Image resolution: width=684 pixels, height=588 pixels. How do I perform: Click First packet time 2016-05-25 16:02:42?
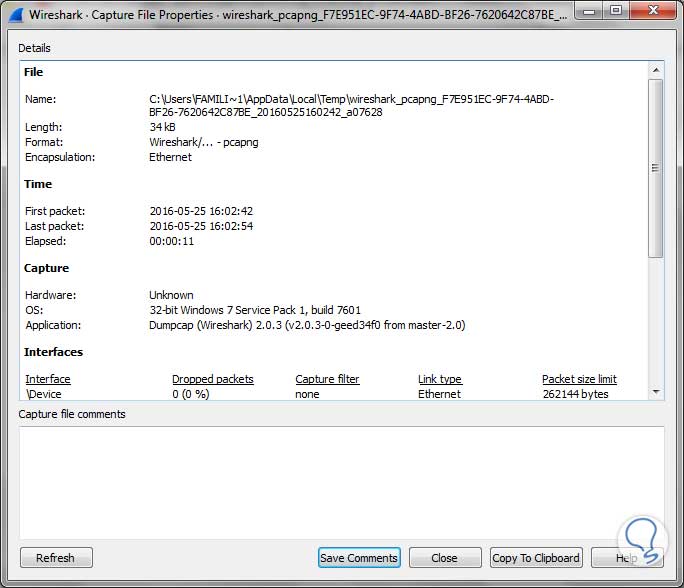click(x=201, y=211)
